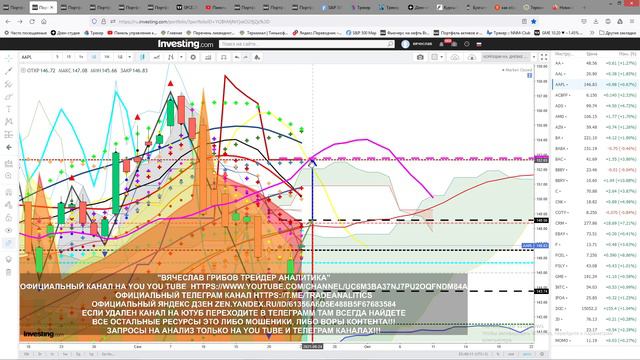This screenshot has width=640, height=360.
Task: Reload the page in the browser
Action: click(32, 21)
